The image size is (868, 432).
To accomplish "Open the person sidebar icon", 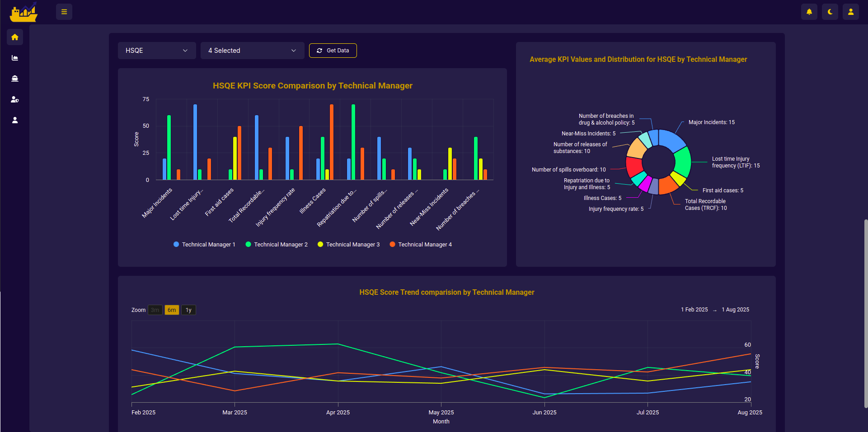I will (15, 120).
